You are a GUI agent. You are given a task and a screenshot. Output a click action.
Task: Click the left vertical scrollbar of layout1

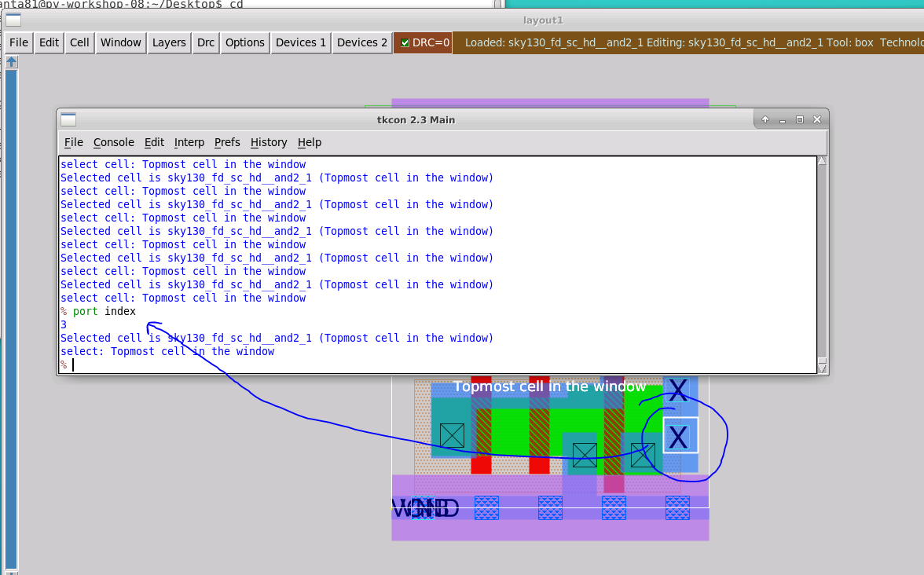11,318
